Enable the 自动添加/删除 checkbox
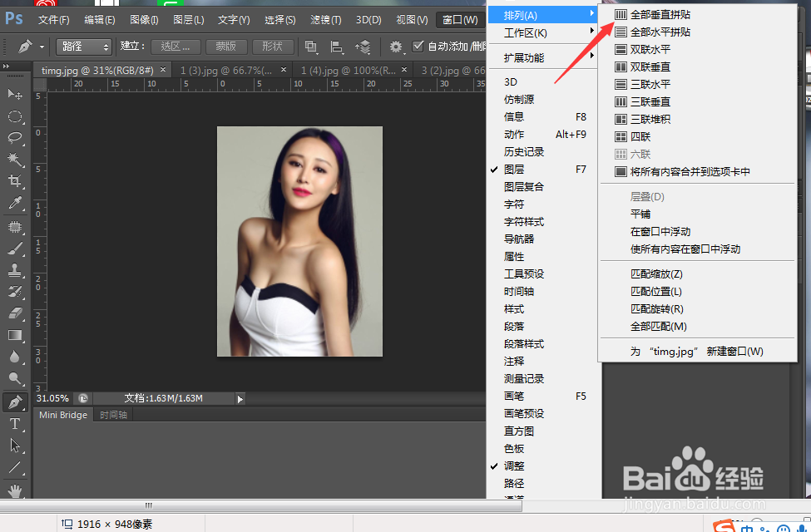The width and height of the screenshot is (811, 532). pyautogui.click(x=418, y=47)
